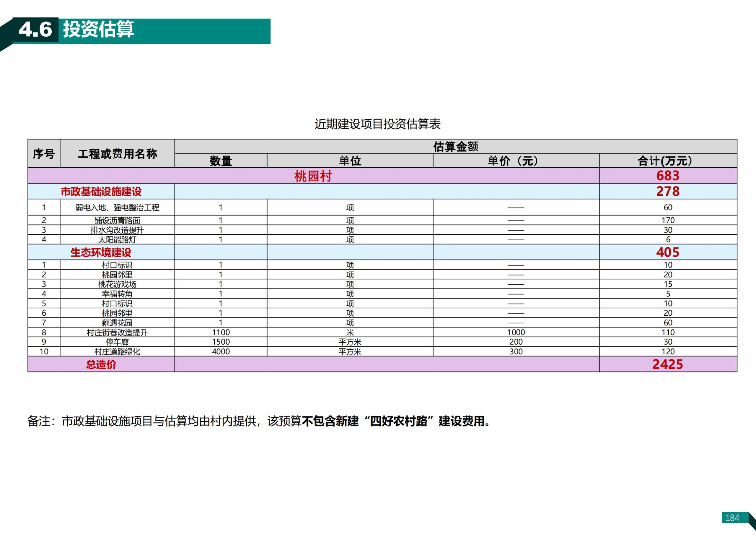Click the "60" total in 弱电入地 row
Screen dimensions: 756x535
click(668, 208)
